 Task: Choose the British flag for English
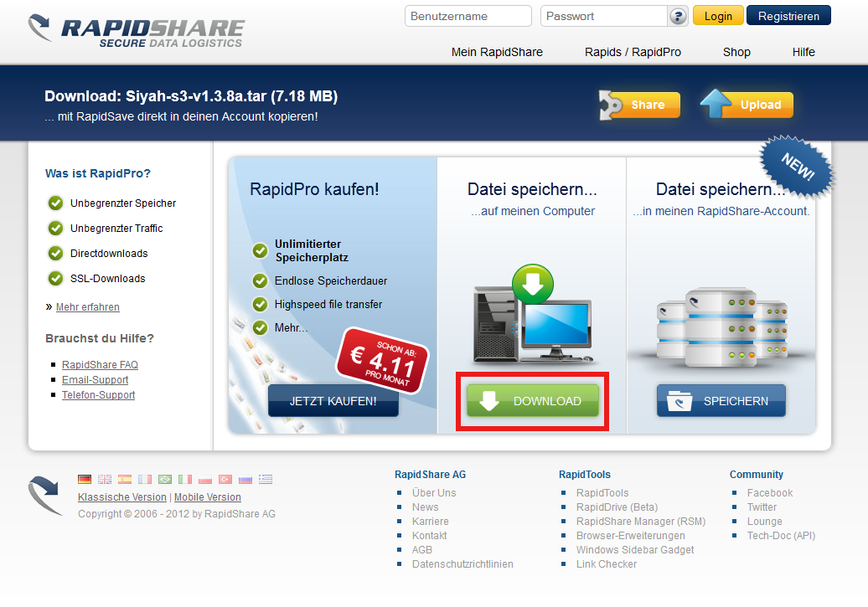105,479
